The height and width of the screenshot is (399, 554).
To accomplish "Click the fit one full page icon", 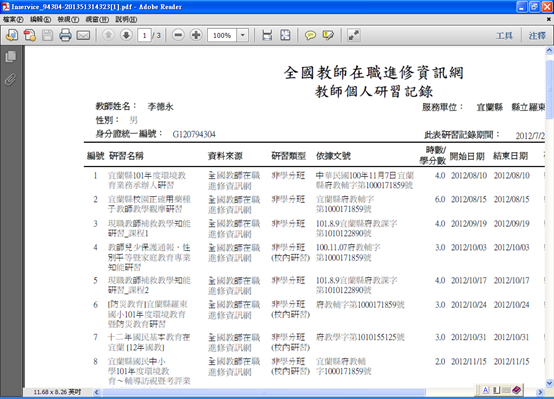I will 285,35.
